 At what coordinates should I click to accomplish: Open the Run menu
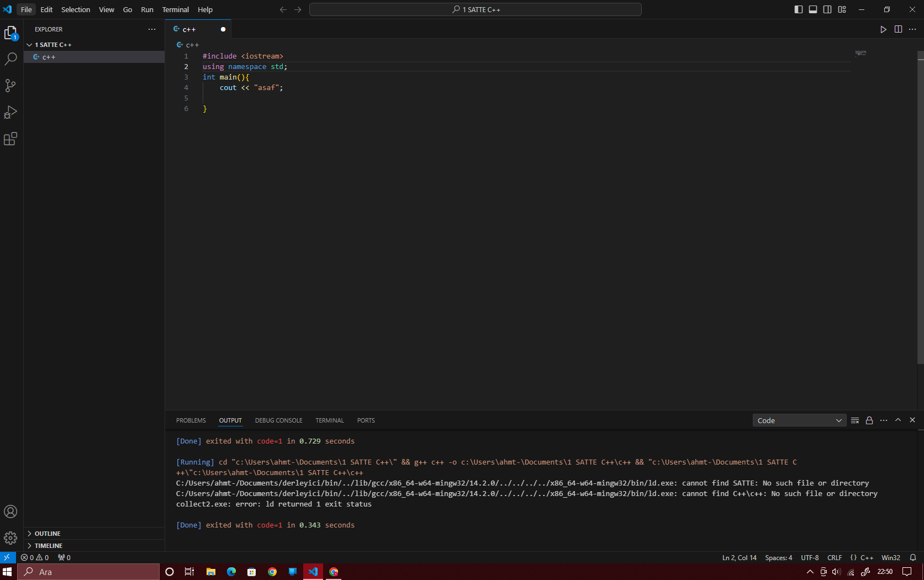(x=147, y=9)
